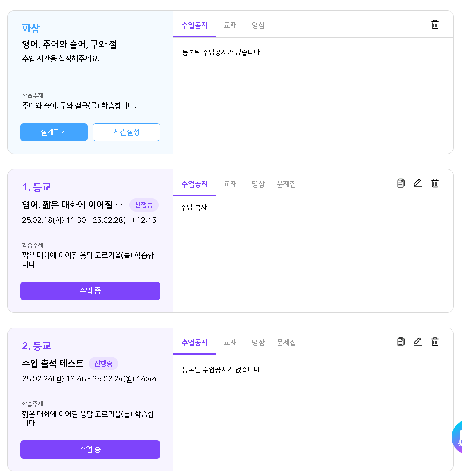This screenshot has width=462, height=476.
Task: Click the 시간설정 button
Action: click(x=126, y=132)
